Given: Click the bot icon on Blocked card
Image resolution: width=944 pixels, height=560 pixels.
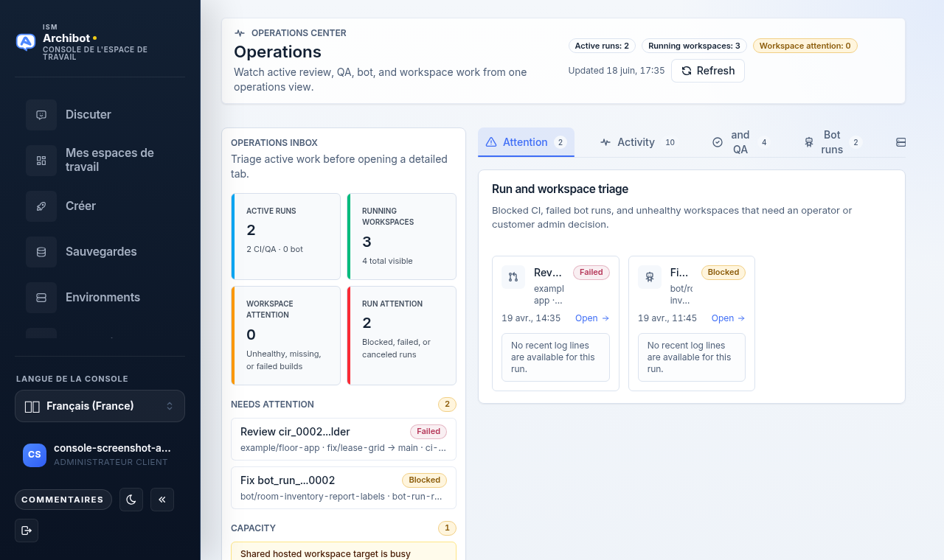Looking at the screenshot, I should (650, 277).
